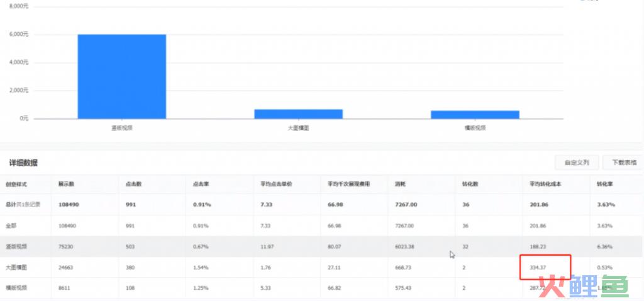This screenshot has width=644, height=301.
Task: Sort by the 转化数 column header
Action: (x=470, y=185)
